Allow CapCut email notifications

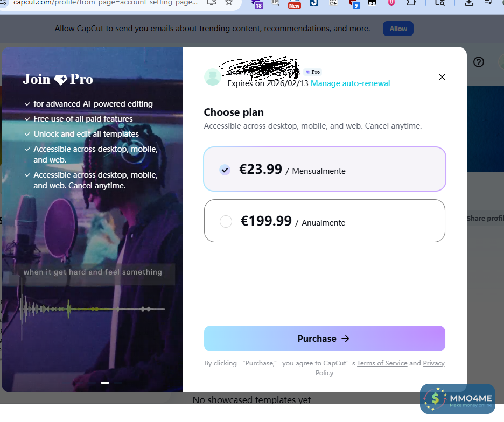coord(398,29)
